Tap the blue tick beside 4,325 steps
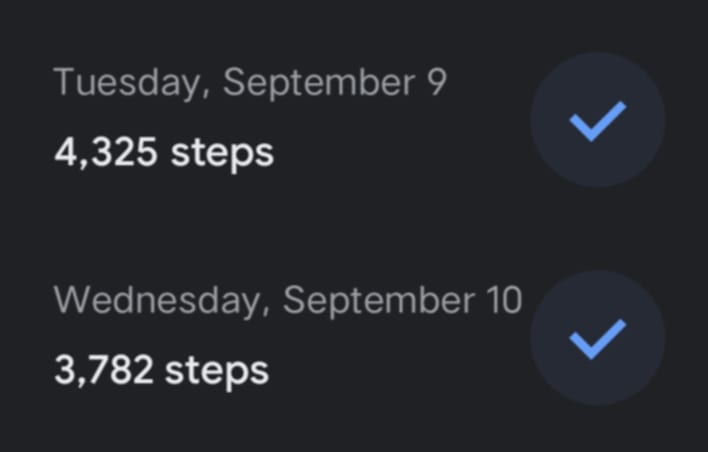This screenshot has width=708, height=452. click(597, 120)
